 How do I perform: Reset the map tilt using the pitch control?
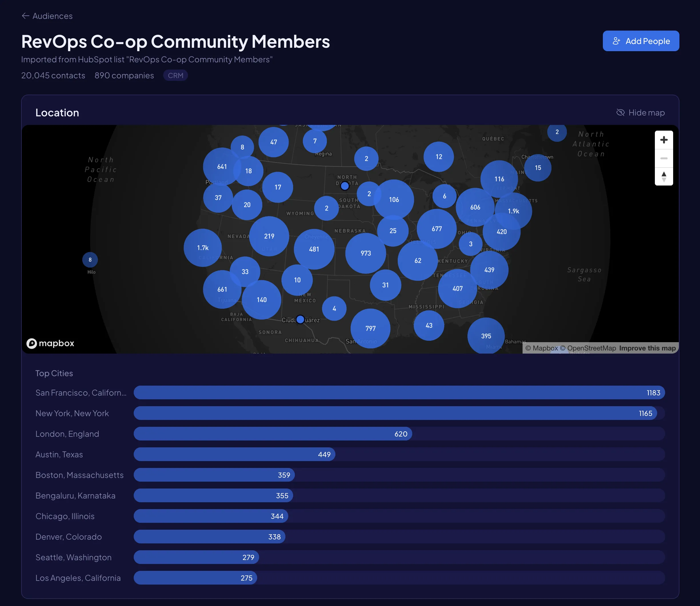663,176
